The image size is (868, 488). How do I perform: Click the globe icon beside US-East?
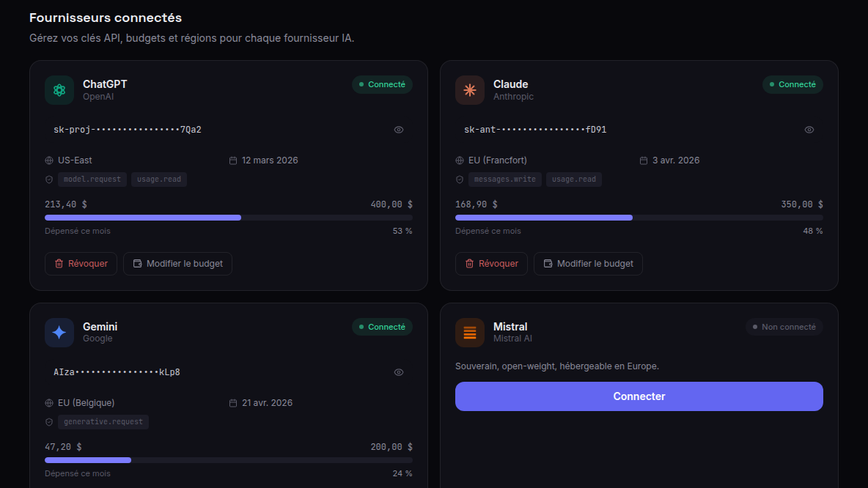click(x=49, y=160)
